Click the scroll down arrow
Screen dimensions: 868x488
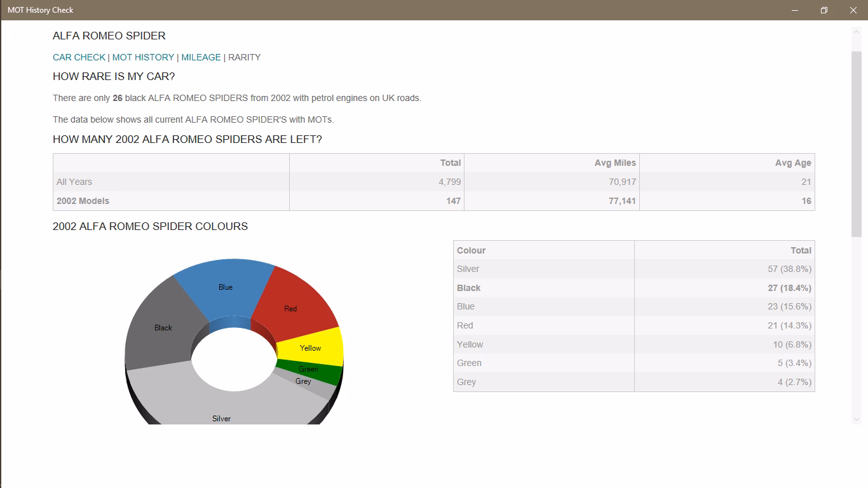856,419
